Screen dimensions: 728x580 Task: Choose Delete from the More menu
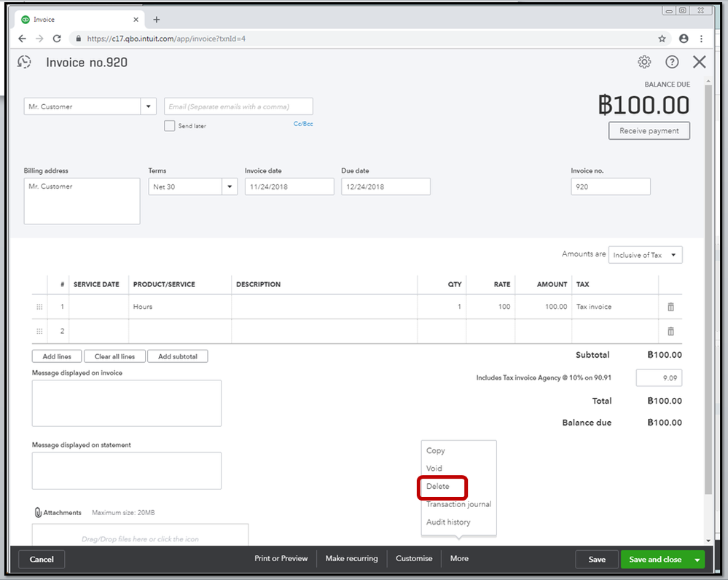[x=438, y=486]
